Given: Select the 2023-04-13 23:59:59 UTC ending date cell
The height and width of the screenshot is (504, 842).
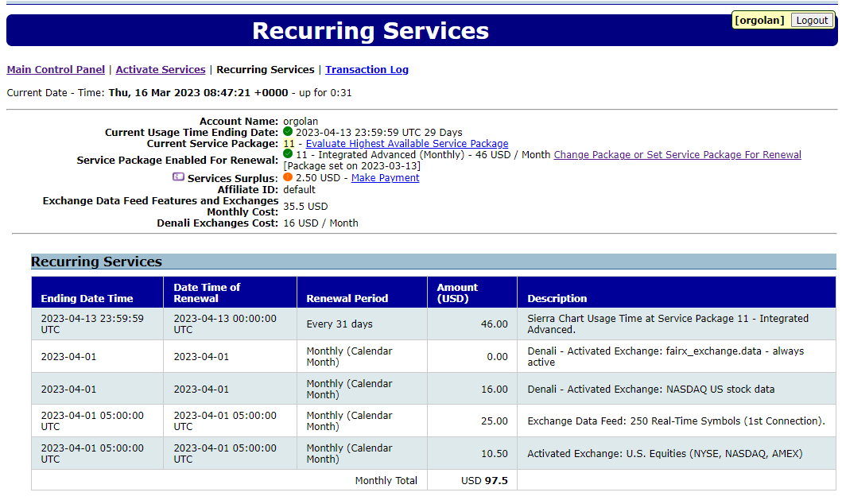Looking at the screenshot, I should 97,324.
